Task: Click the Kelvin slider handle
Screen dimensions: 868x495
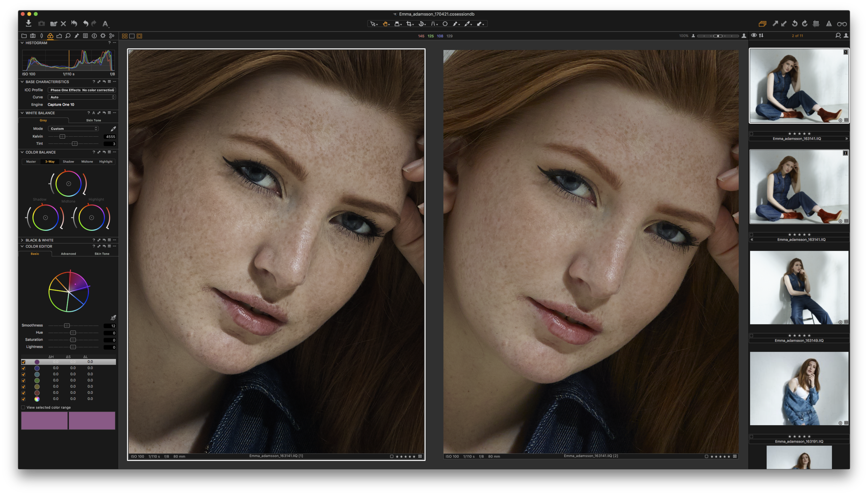Action: pos(62,137)
